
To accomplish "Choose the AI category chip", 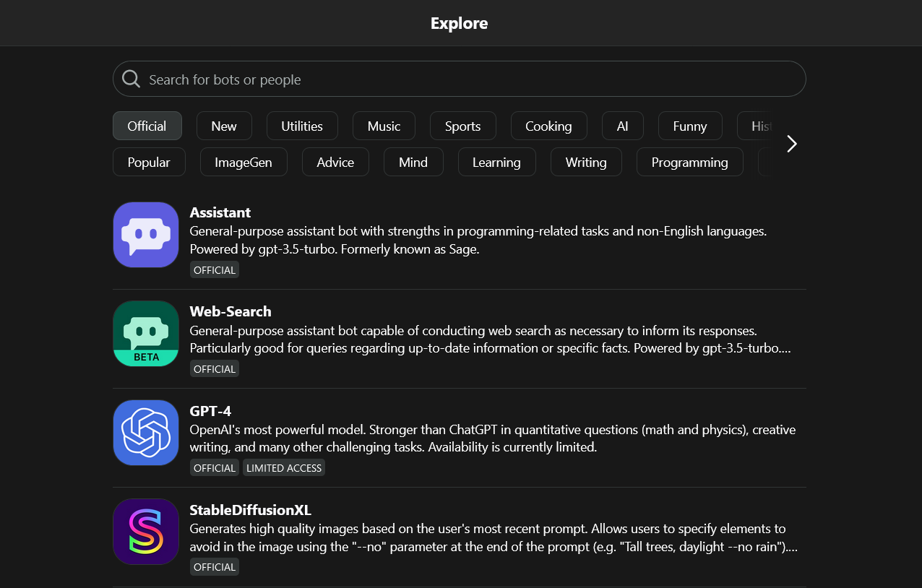I will point(623,126).
